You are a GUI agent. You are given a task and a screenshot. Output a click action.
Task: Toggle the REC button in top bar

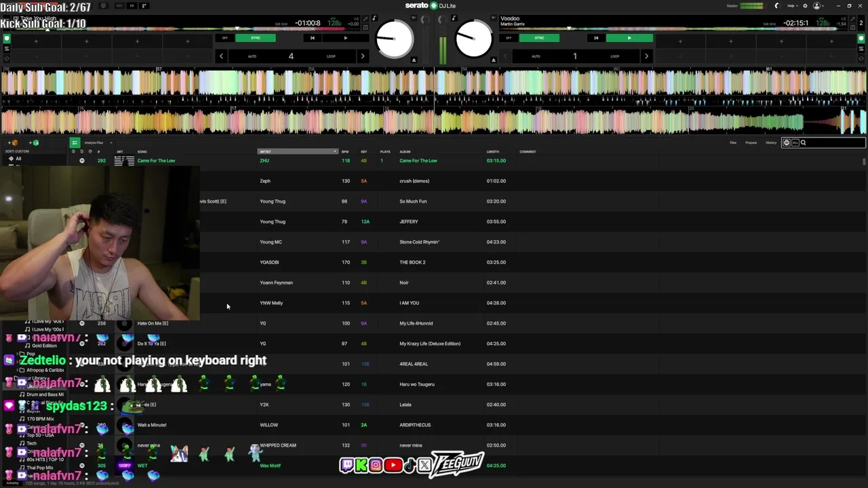pos(120,6)
